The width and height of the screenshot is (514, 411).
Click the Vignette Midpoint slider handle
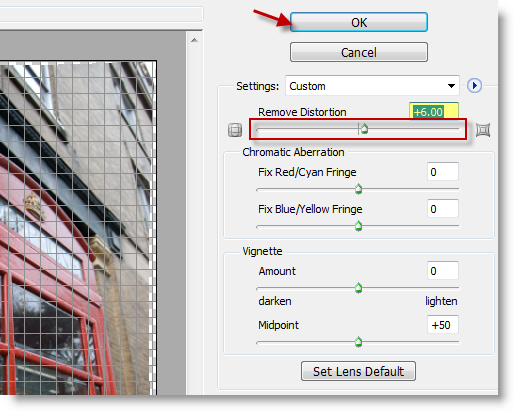(358, 342)
